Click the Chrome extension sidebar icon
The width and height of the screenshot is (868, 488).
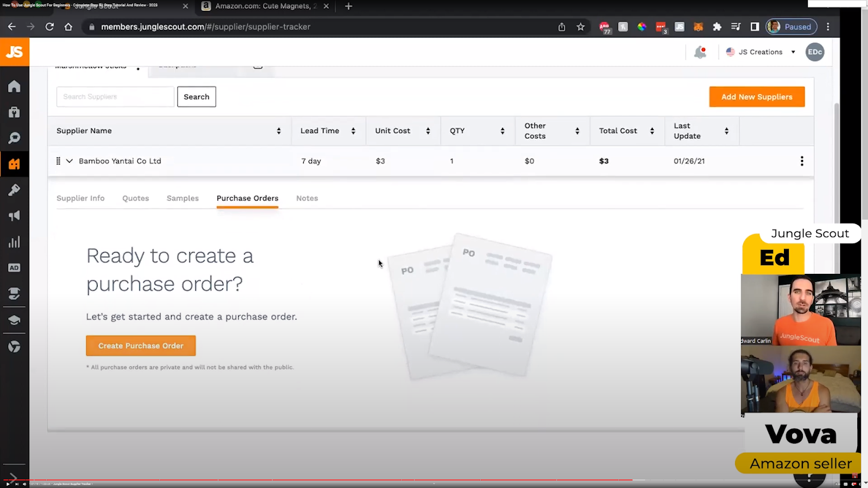(x=14, y=346)
